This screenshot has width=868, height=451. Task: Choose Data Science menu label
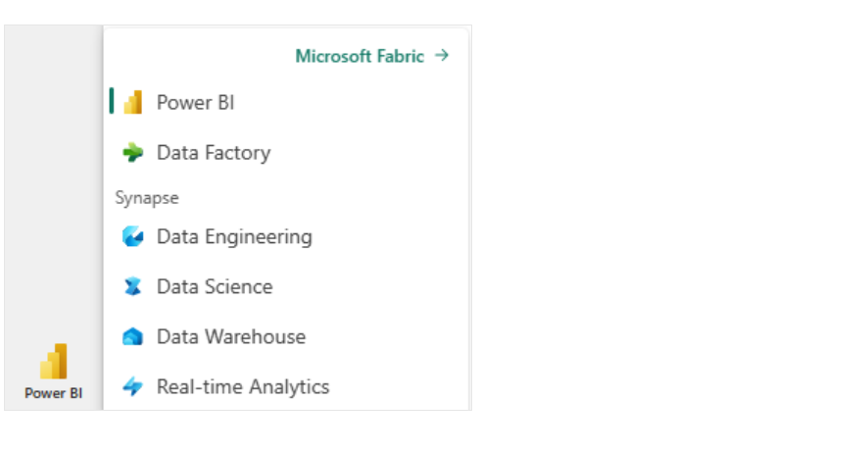(215, 286)
